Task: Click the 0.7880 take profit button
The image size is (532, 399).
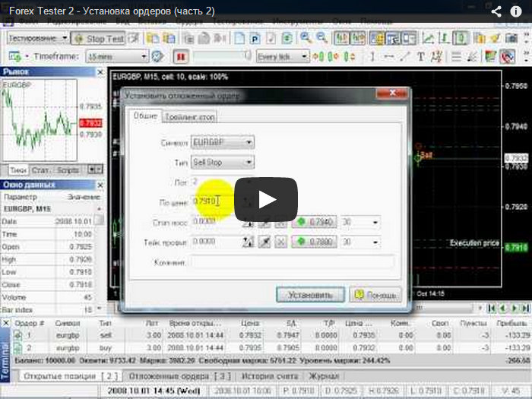Action: coord(315,242)
